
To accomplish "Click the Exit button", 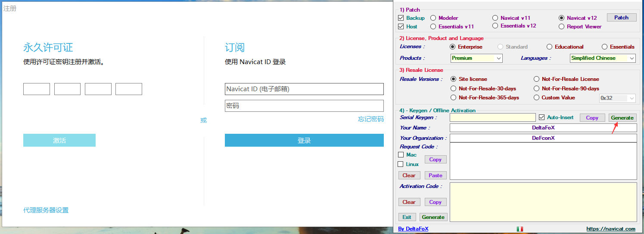I will 407,217.
